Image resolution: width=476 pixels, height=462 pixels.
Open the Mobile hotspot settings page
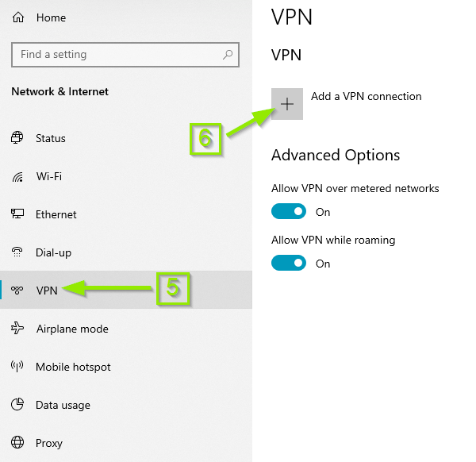(x=126, y=367)
